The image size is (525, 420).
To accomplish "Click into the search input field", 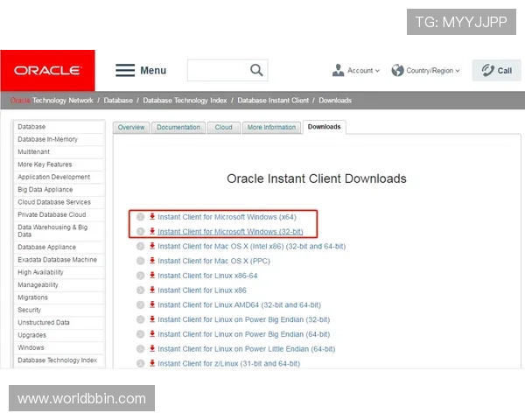I will pos(216,71).
